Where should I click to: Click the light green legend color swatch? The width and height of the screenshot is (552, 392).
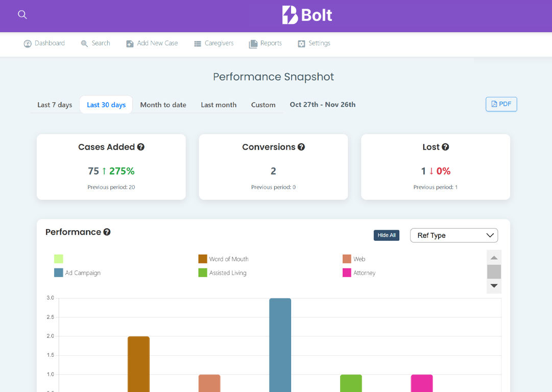58,259
